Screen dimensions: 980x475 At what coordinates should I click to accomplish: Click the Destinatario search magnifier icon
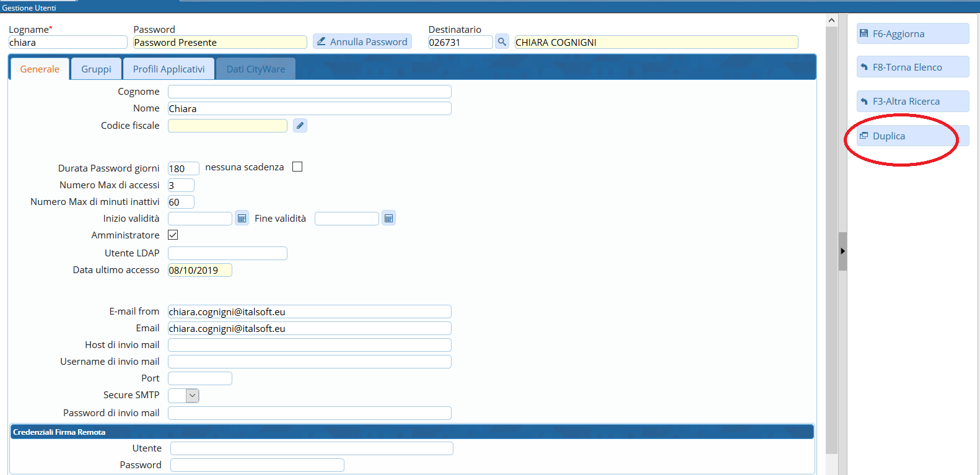pyautogui.click(x=502, y=42)
